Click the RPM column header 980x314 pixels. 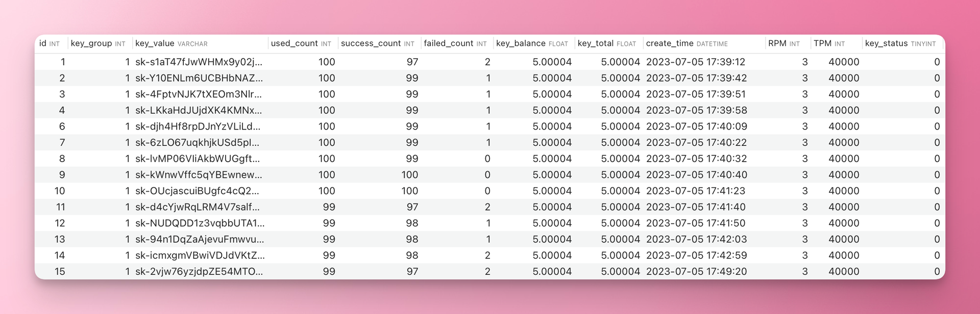(783, 43)
